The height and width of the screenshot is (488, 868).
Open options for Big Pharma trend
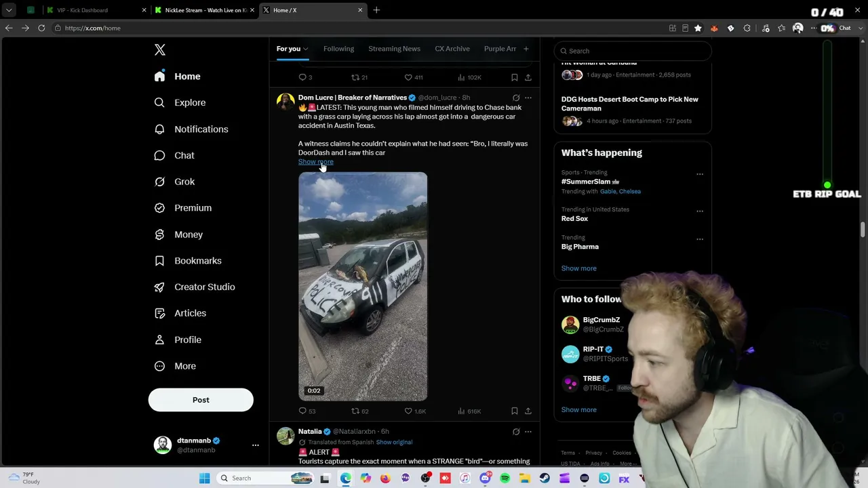click(700, 239)
